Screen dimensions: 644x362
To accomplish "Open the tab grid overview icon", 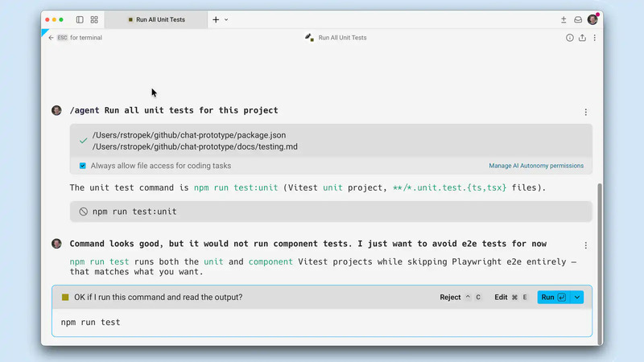I will [x=94, y=19].
